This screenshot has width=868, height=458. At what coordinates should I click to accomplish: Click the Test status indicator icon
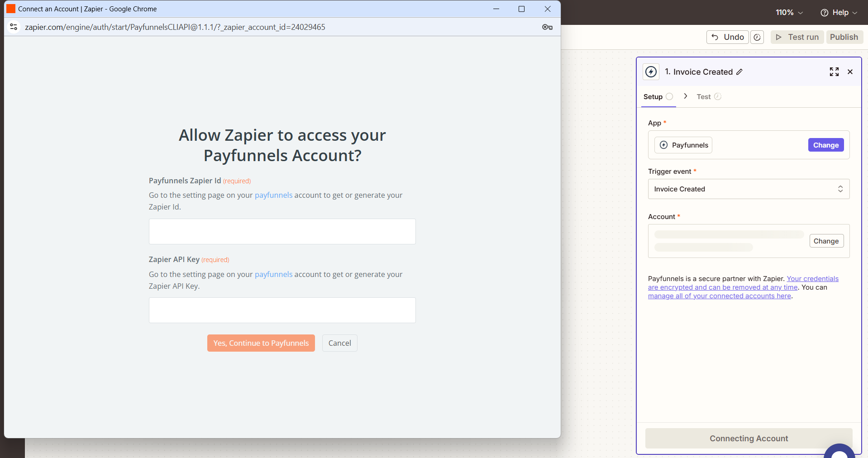pyautogui.click(x=718, y=96)
